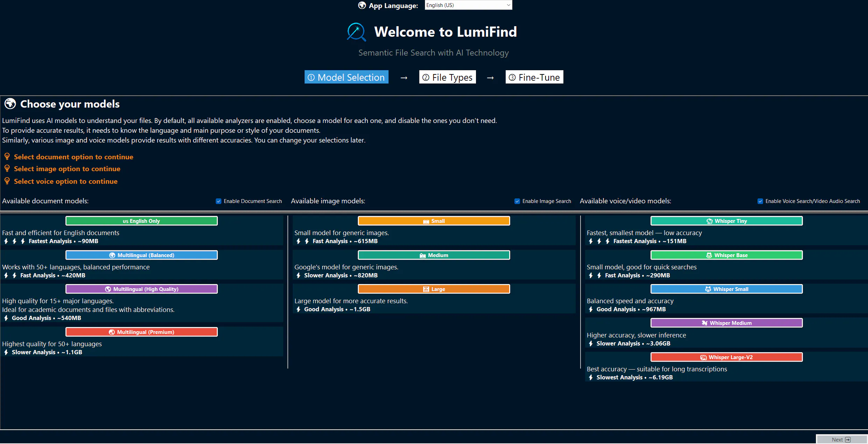This screenshot has width=868, height=444.
Task: Click 'Select voice option to continue' hint
Action: click(66, 181)
